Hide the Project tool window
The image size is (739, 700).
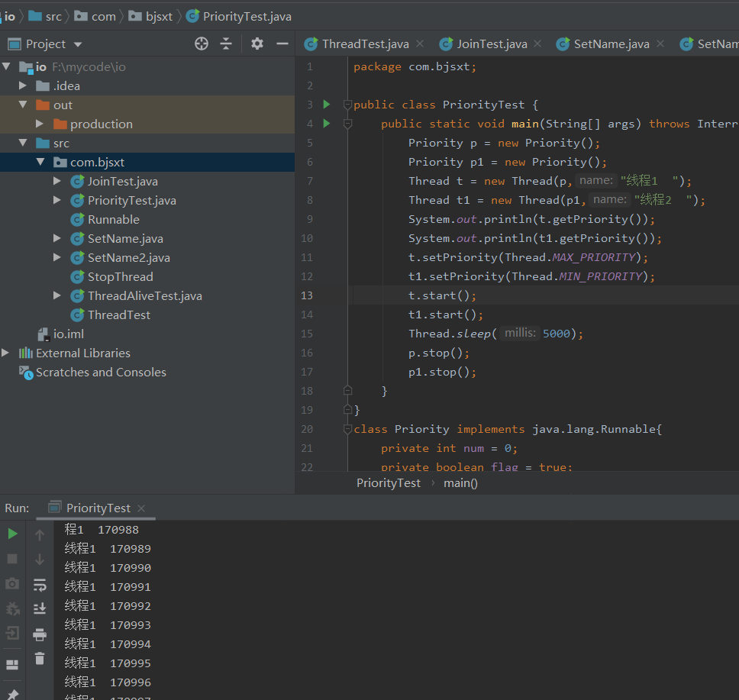pos(282,44)
